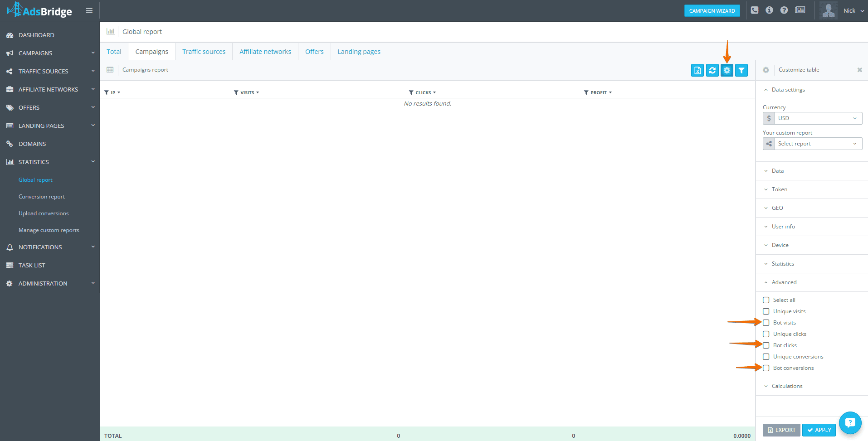Image resolution: width=868 pixels, height=441 pixels.
Task: Click the AdsBridge logo
Action: (x=40, y=10)
